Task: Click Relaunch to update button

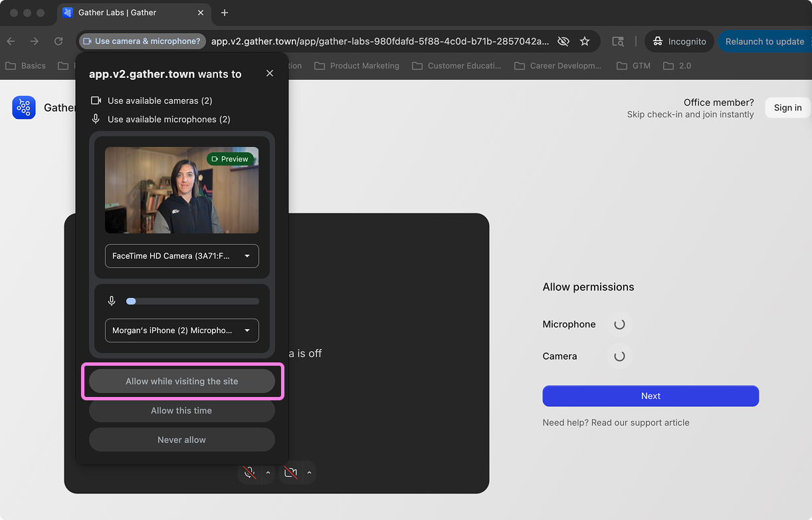Action: point(765,41)
